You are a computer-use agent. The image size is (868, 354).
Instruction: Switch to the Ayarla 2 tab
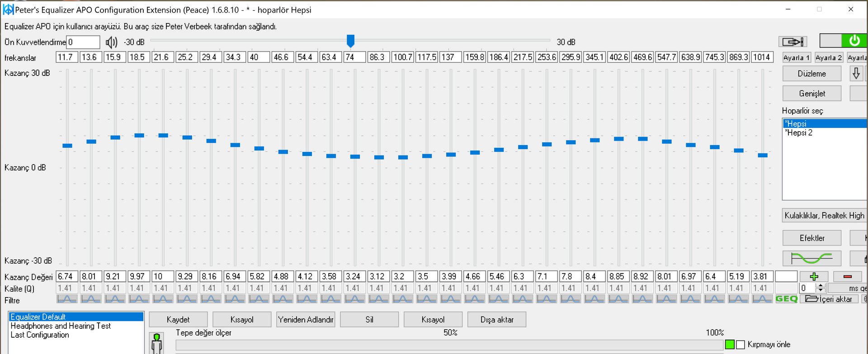click(829, 57)
